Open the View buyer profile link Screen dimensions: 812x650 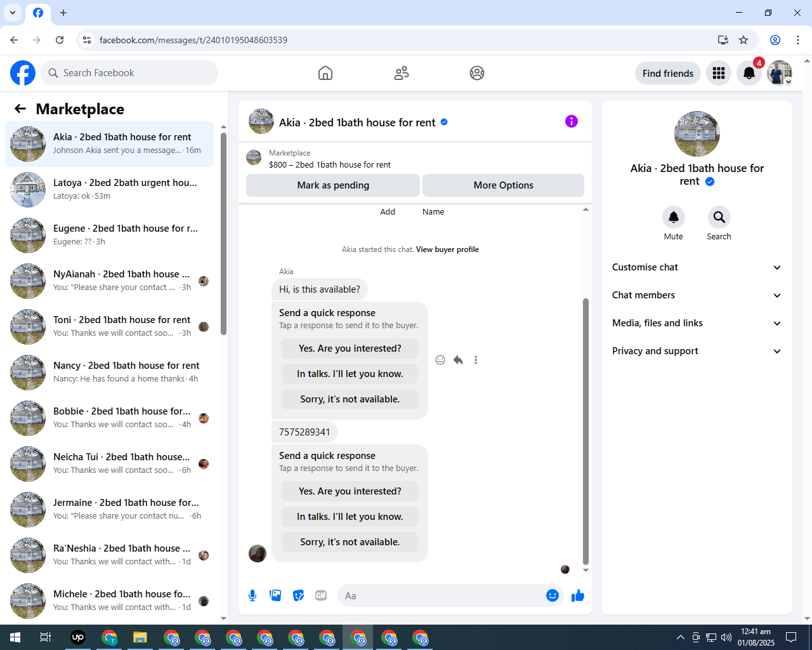pos(447,249)
